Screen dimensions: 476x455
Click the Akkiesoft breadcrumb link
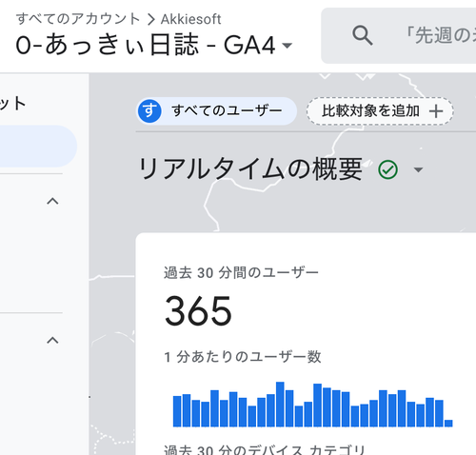190,19
